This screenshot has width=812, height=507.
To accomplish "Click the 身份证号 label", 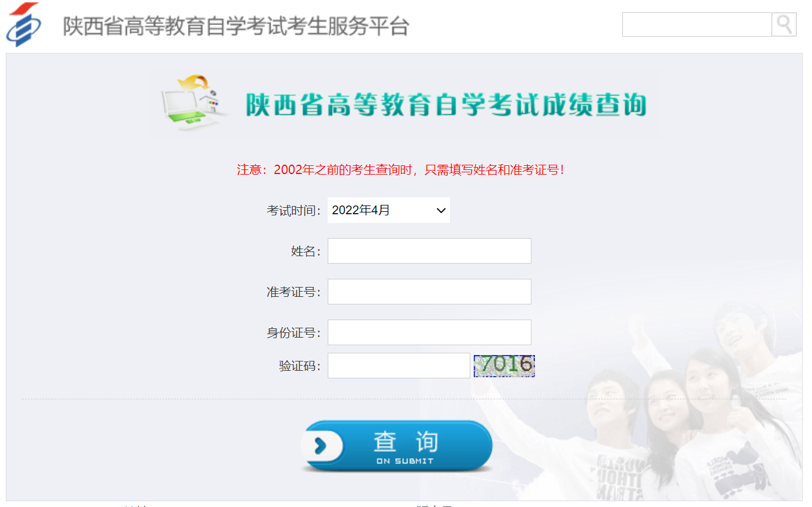I will (x=293, y=333).
